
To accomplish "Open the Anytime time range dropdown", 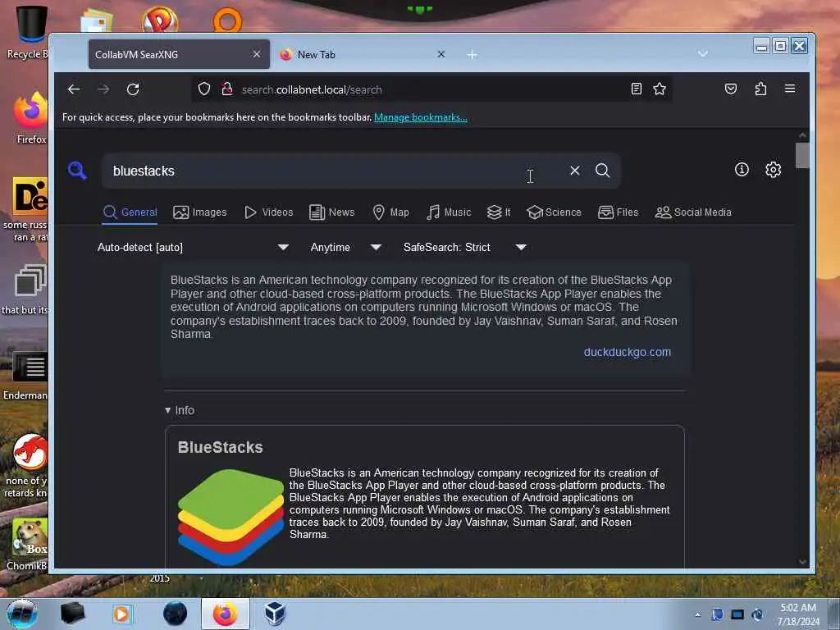I will (x=346, y=247).
